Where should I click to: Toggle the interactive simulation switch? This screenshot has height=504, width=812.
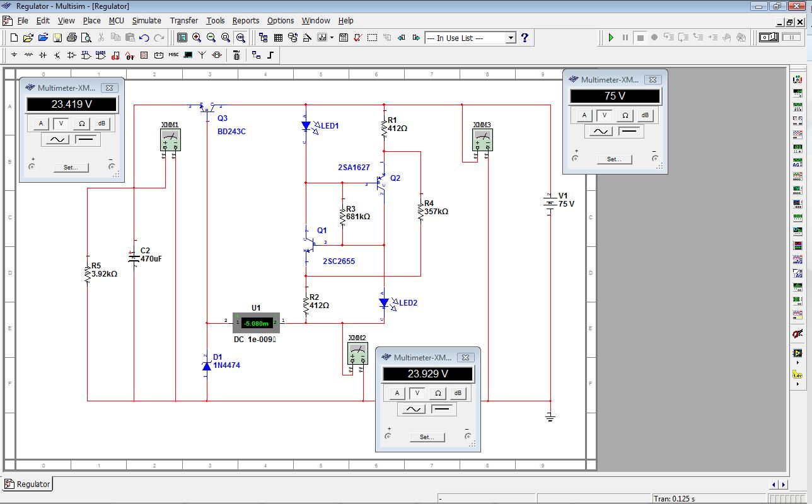coord(769,38)
